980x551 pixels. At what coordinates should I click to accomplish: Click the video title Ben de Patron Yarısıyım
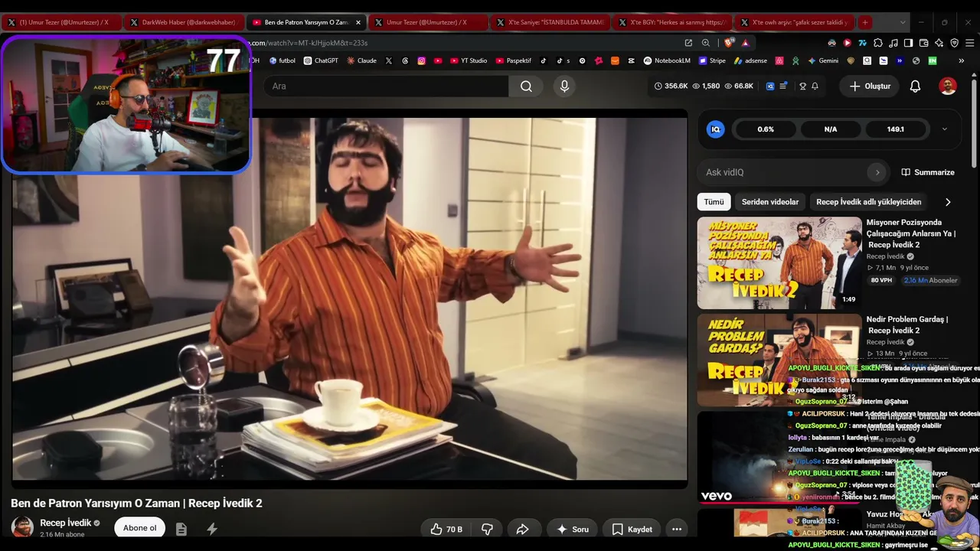click(x=136, y=503)
